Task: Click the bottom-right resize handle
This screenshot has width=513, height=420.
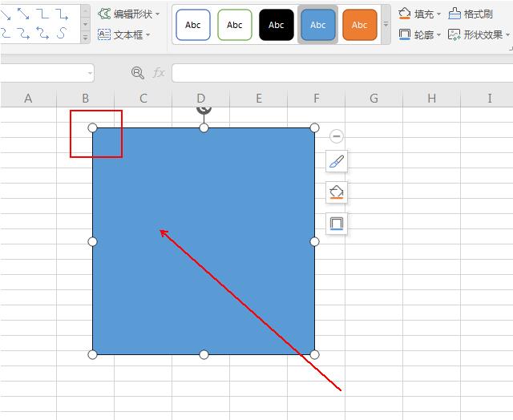Action: (x=314, y=354)
